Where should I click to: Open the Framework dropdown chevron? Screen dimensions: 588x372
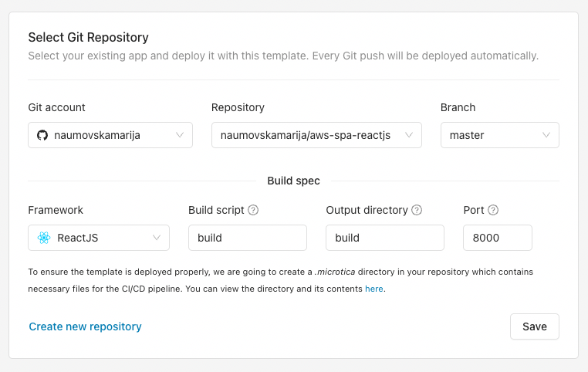pyautogui.click(x=157, y=238)
